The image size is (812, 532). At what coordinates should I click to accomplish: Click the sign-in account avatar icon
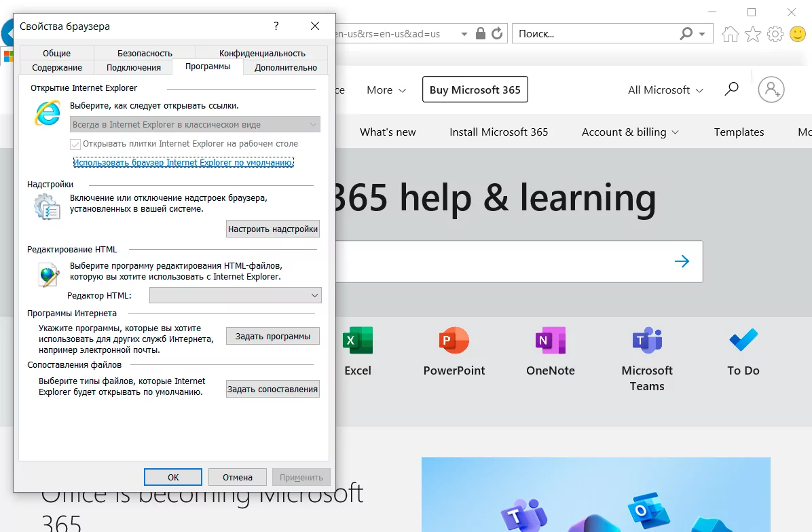pos(771,90)
